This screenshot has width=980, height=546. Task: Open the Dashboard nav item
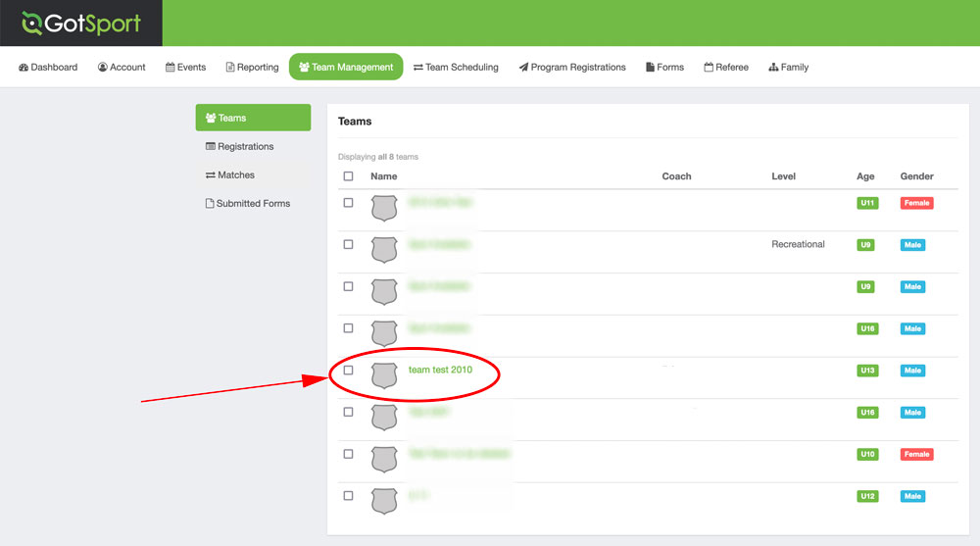pos(48,68)
